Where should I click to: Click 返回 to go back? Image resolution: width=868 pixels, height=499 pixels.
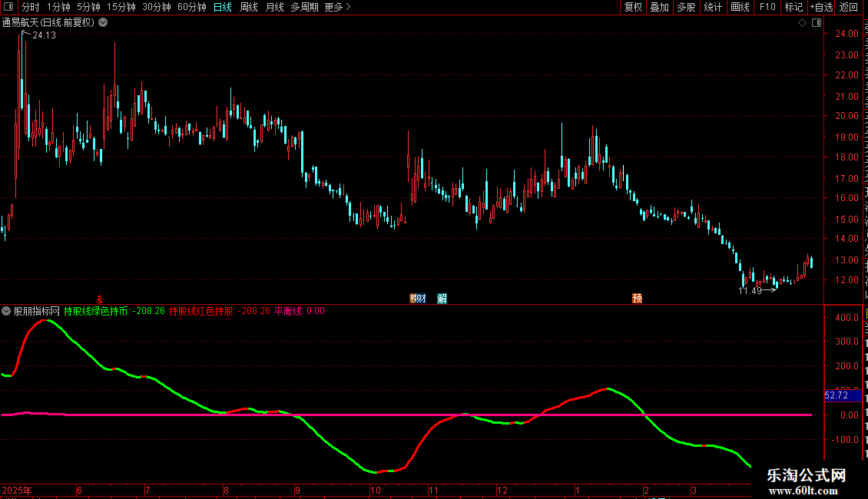tap(849, 7)
